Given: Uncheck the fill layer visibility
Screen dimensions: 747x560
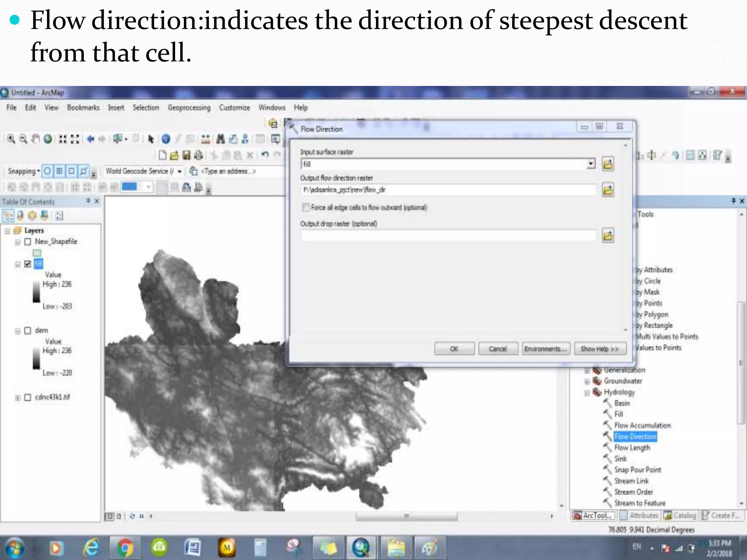Looking at the screenshot, I should 28,264.
